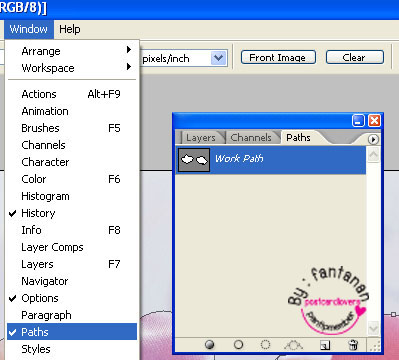Image resolution: width=399 pixels, height=360 pixels.
Task: Toggle the checked History menu item
Action: tap(72, 213)
